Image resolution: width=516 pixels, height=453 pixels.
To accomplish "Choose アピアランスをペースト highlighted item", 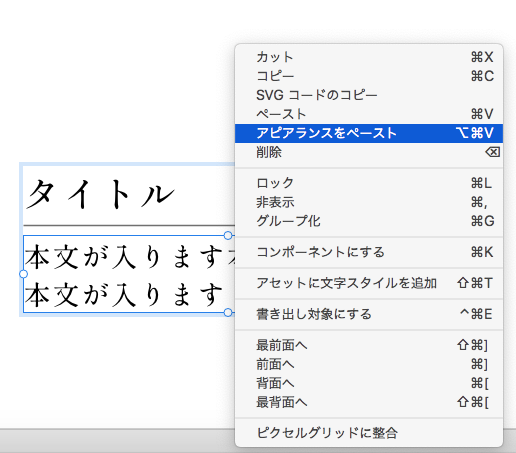I will (x=369, y=133).
